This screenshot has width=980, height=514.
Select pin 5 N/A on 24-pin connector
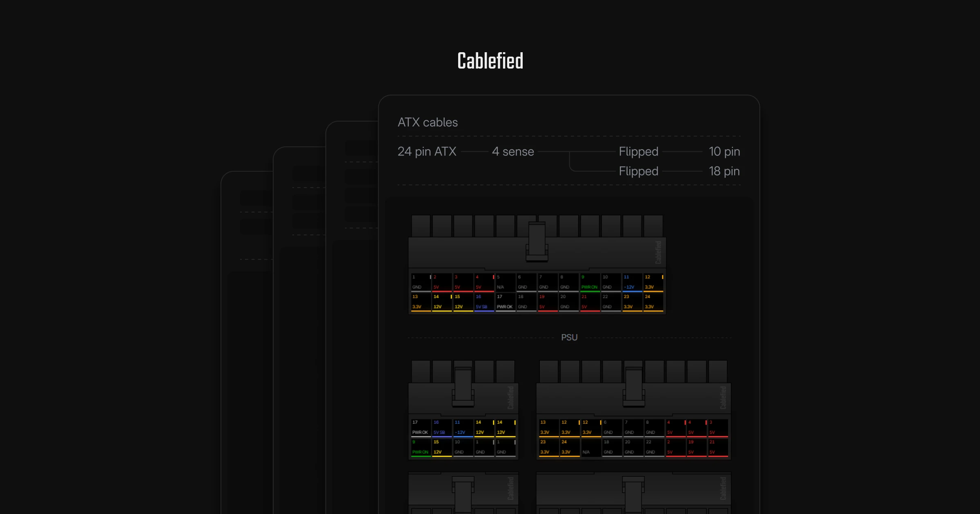[506, 282]
